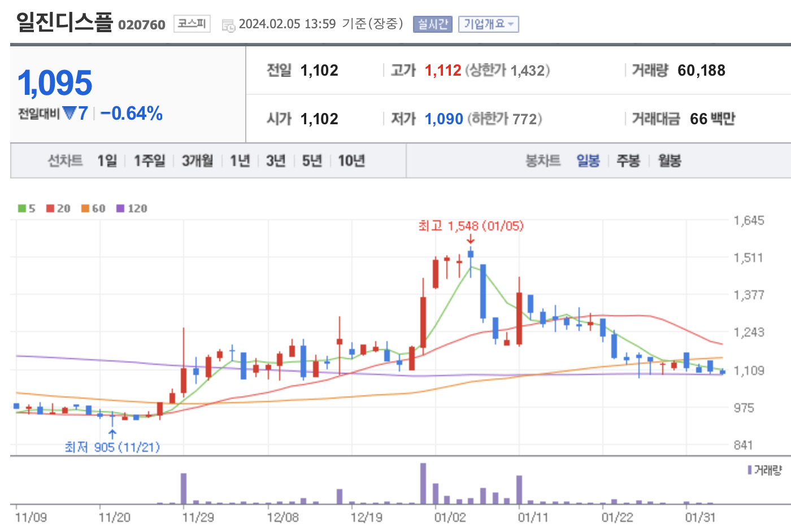The height and width of the screenshot is (532, 791).
Task: Click the 하한가 772 lower limit text
Action: (x=505, y=119)
